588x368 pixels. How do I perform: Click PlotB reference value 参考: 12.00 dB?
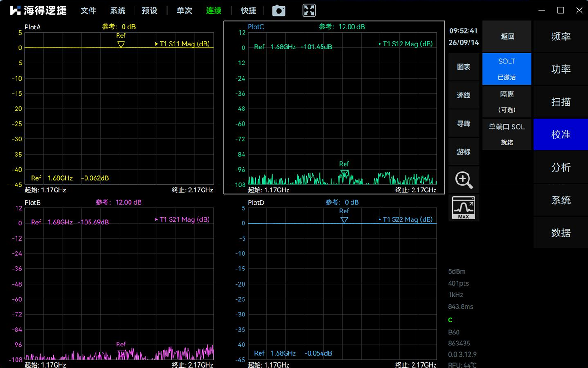click(119, 202)
